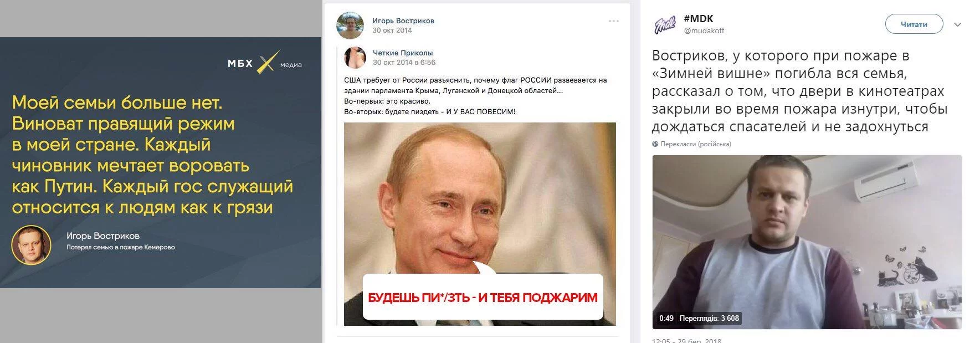This screenshot has width=980, height=343.
Task: Click the Четкие Приколы group avatar
Action: 355,58
